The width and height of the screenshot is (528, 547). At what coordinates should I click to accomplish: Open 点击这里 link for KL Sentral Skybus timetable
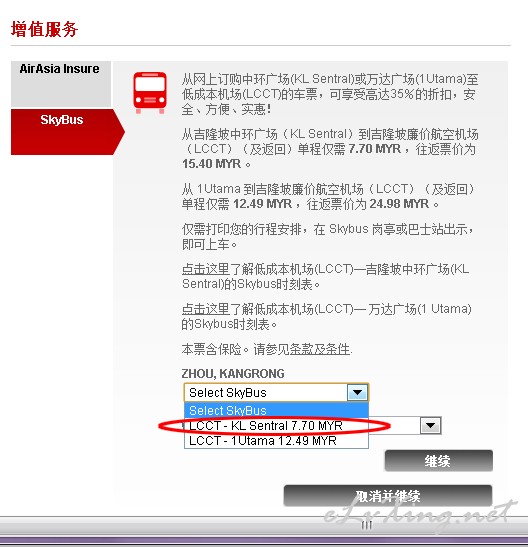click(206, 269)
